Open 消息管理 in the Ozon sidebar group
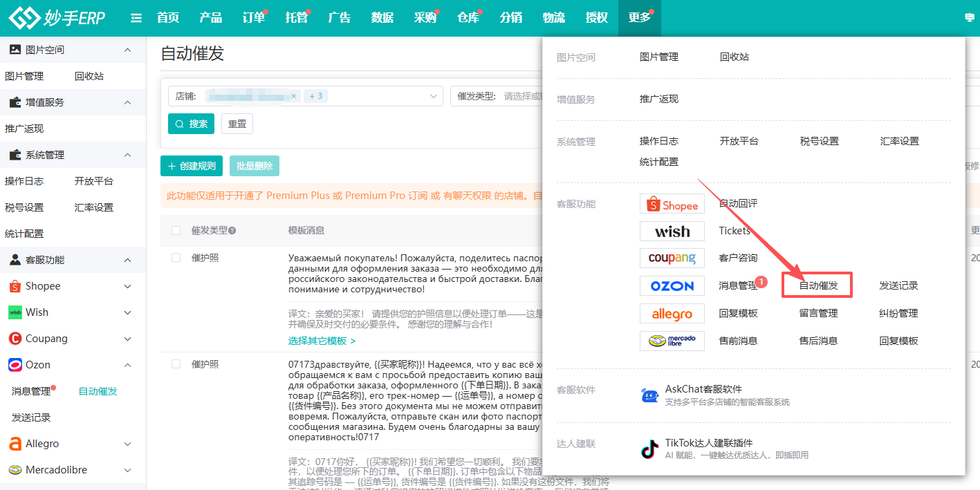This screenshot has height=490, width=980. 31,391
